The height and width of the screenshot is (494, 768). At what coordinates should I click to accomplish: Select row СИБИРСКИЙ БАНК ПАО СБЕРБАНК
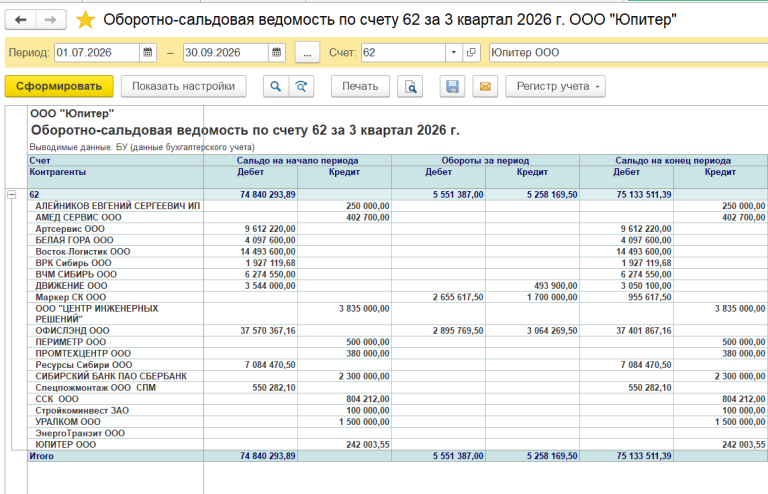point(398,376)
